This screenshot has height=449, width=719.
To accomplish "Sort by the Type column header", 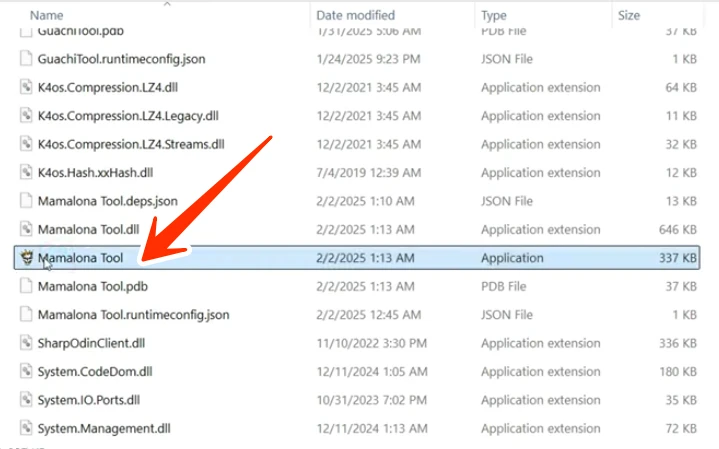I will click(493, 15).
